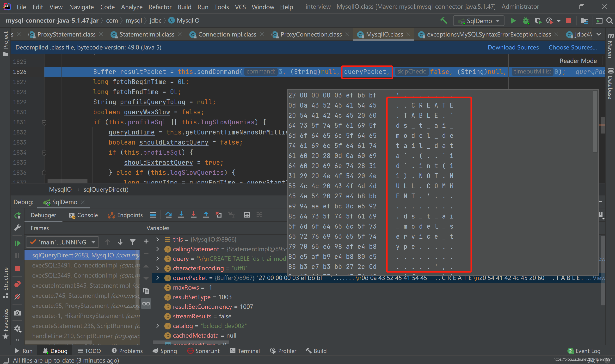This screenshot has width=615, height=364.
Task: Click View Breakpoints double red circle icon
Action: click(18, 284)
